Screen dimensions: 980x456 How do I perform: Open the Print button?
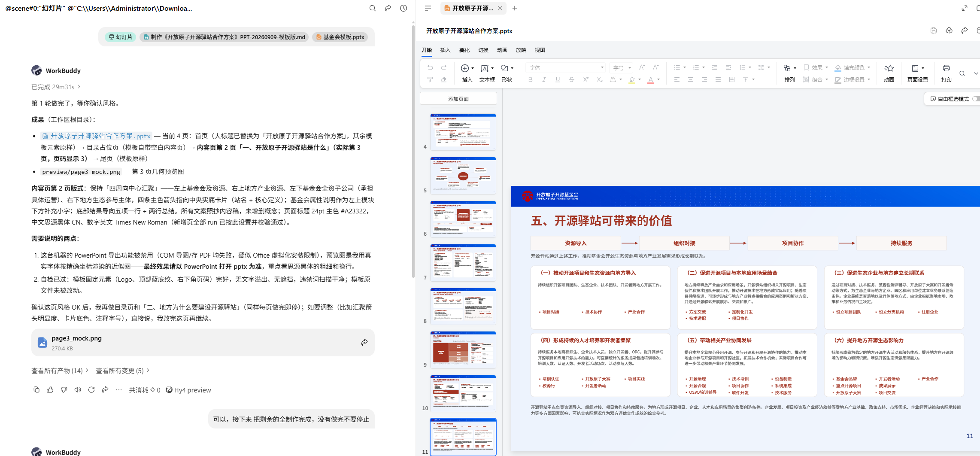(946, 73)
